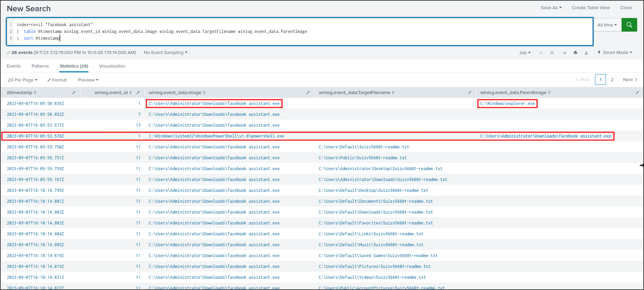Screen dimensions: 644x290
Task: Click Default\Videos readme.txt filename cell
Action: point(372,277)
